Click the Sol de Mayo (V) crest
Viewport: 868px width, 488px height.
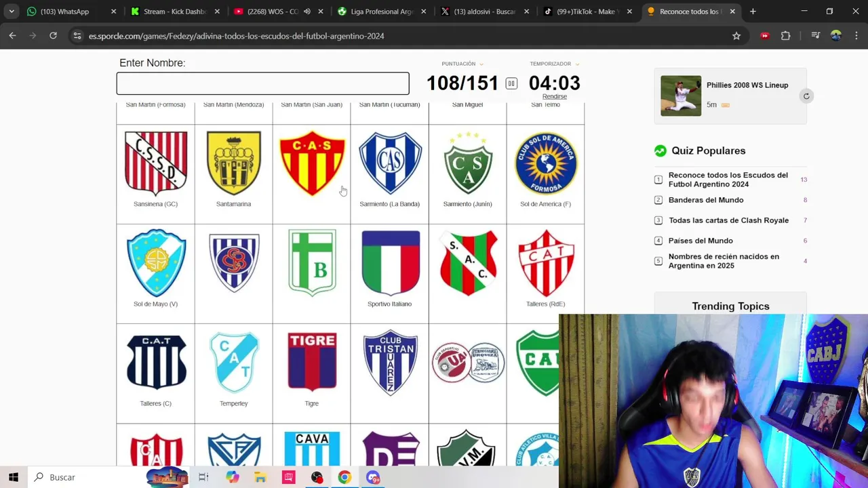point(155,263)
